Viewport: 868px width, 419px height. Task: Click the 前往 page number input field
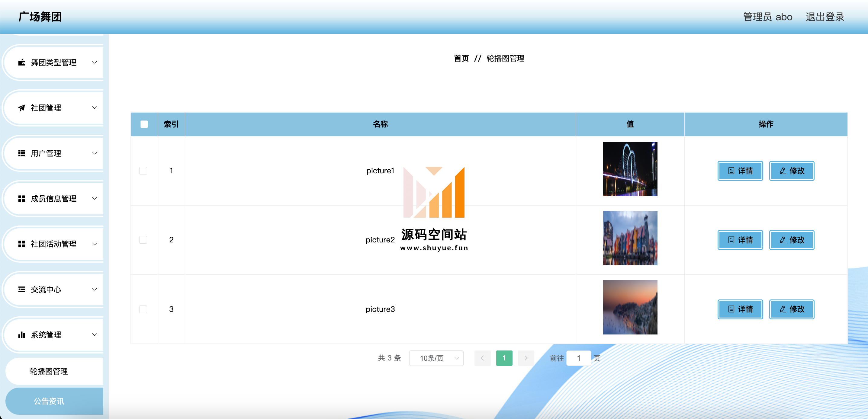[x=579, y=358]
